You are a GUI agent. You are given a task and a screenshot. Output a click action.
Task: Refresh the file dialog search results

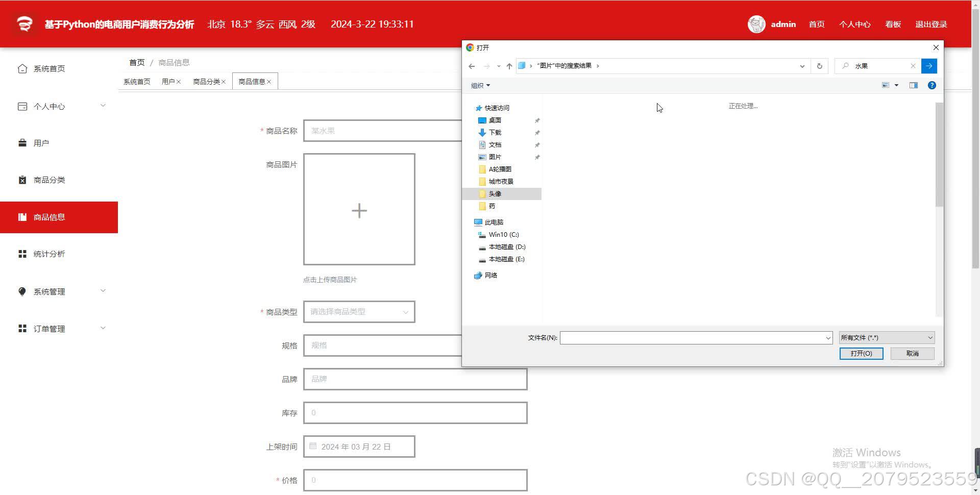pos(819,66)
